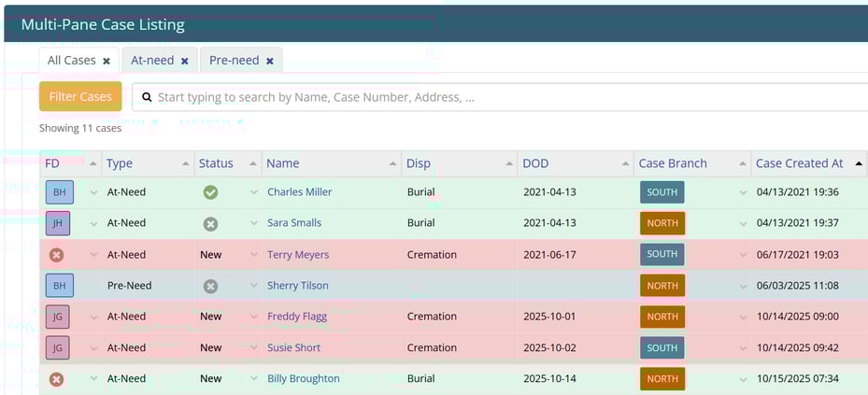Click BH director badge for Sherry Tilson

[59, 286]
